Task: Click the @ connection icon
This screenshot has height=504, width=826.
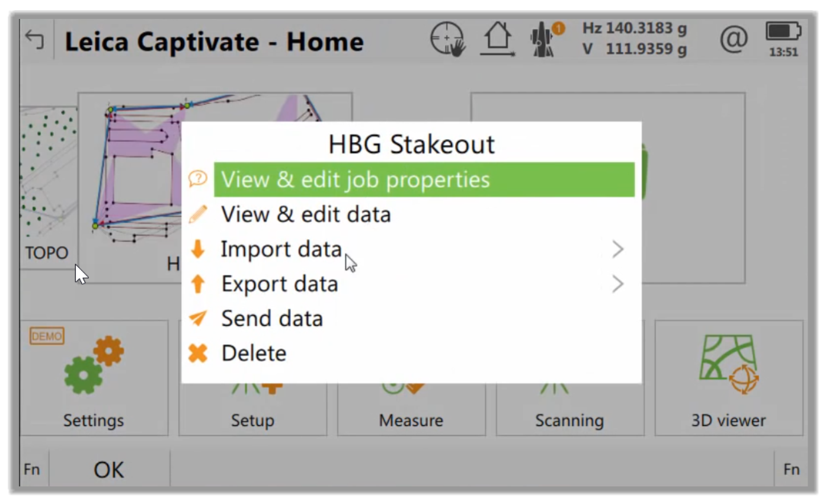Action: (734, 40)
